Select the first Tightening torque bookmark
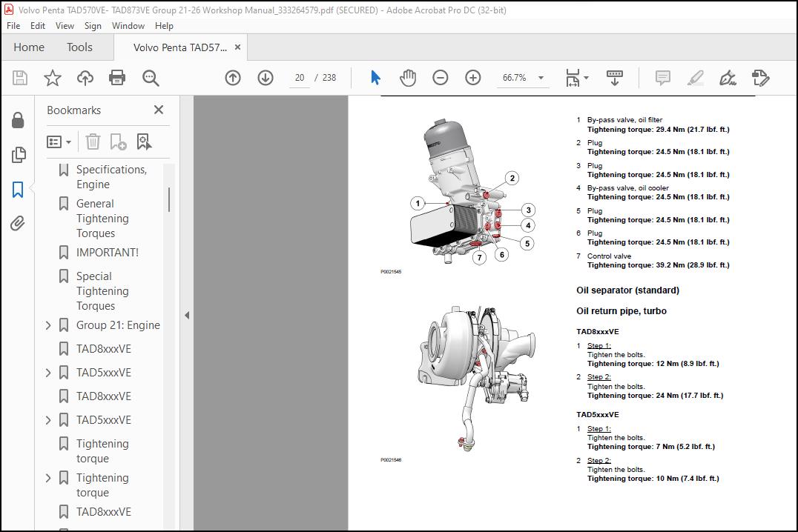 coord(102,451)
